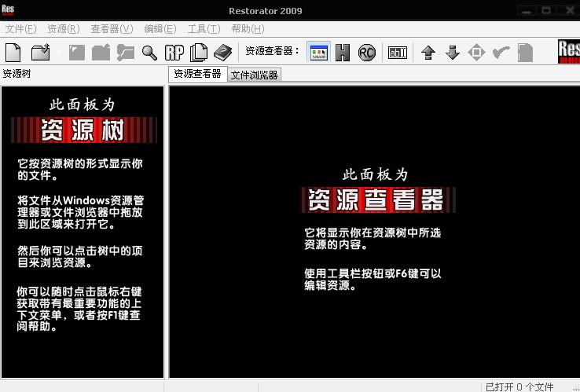Launch the RP ResPatcher tool
This screenshot has width=580, height=392.
174,53
